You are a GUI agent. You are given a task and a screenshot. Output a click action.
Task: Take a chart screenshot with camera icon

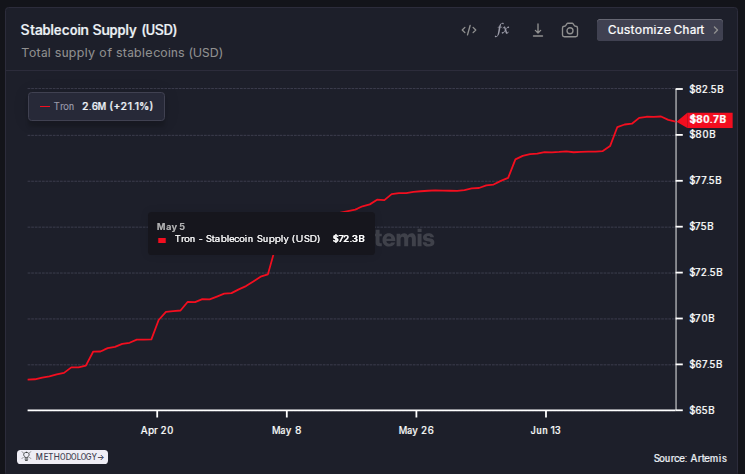[570, 30]
